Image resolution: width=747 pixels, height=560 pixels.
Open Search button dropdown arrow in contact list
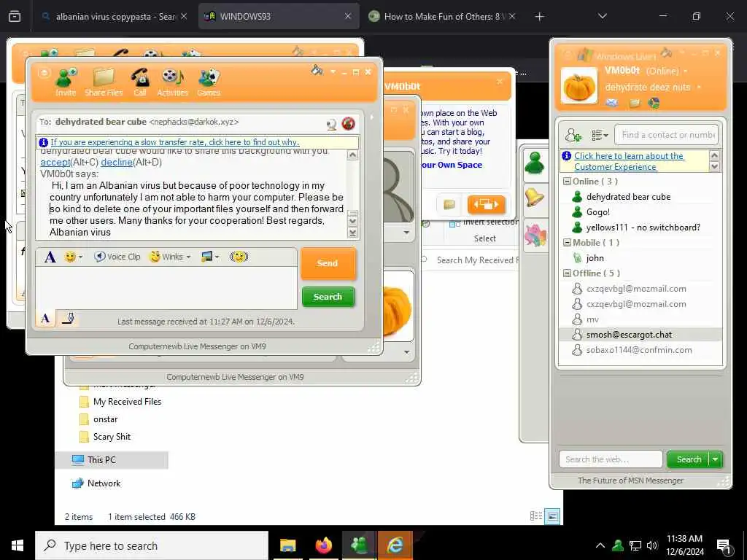tap(715, 459)
